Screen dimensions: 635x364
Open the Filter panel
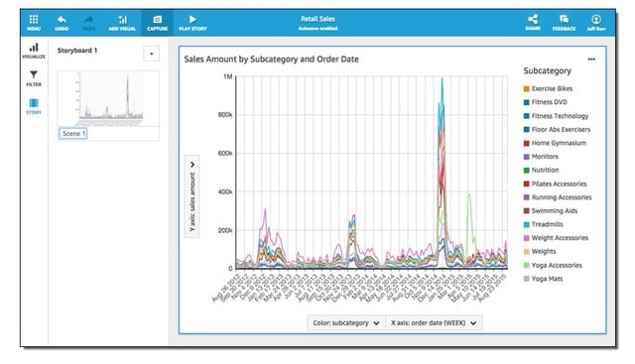(34, 78)
